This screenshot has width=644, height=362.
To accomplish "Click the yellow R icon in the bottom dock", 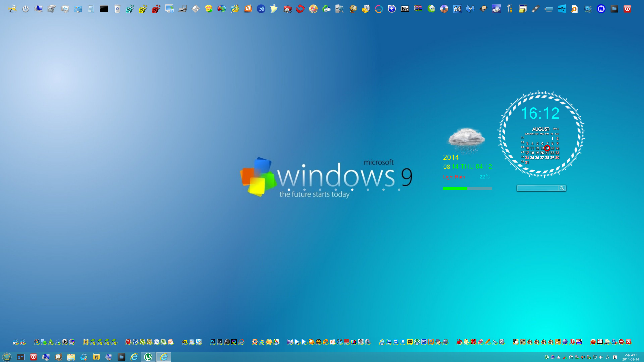I will point(86,342).
